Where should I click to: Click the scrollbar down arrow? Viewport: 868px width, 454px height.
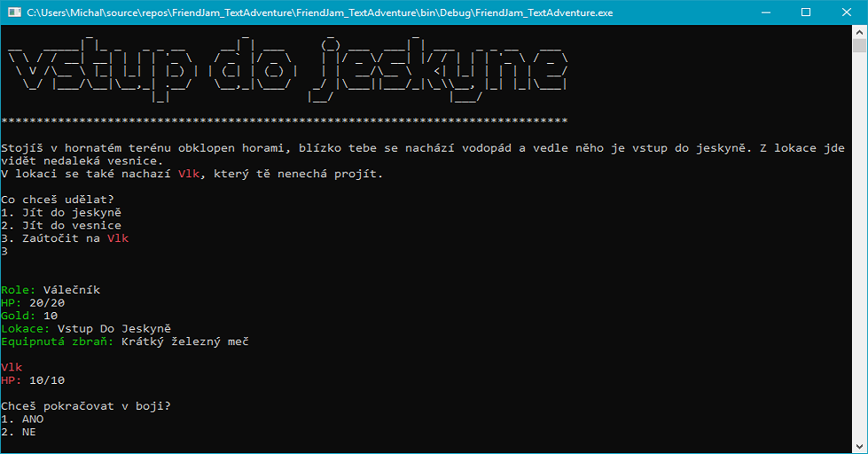[x=859, y=446]
